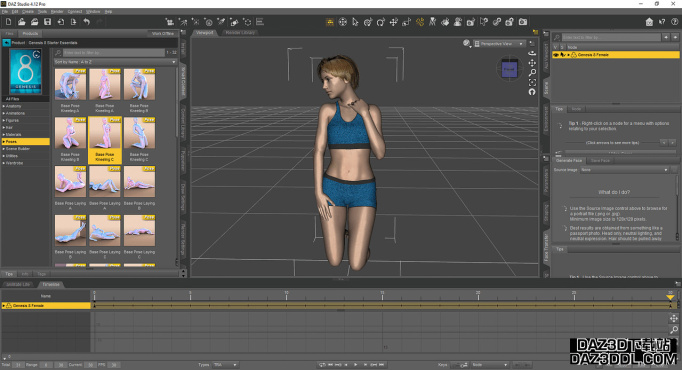Open the File menu
The image size is (682, 370).
[x=4, y=12]
